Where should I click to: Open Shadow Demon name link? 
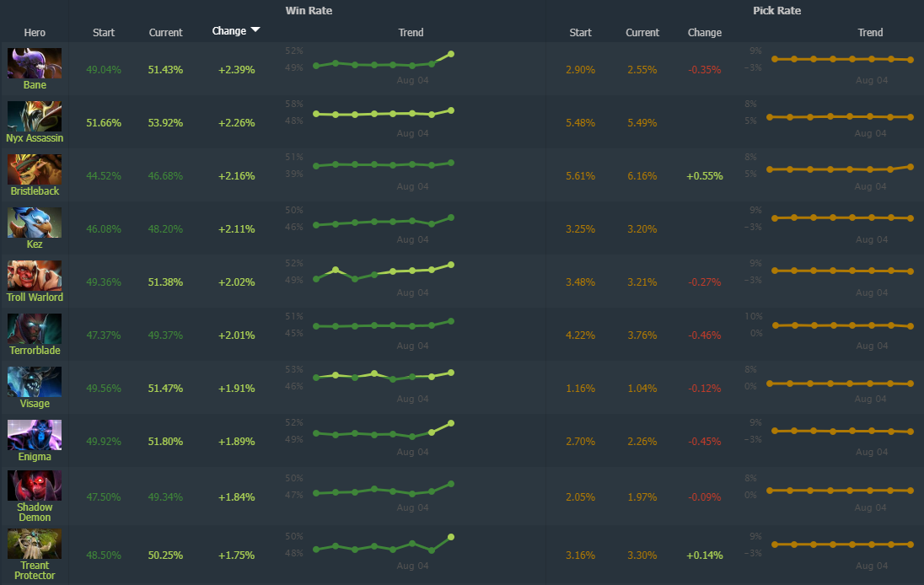(35, 512)
